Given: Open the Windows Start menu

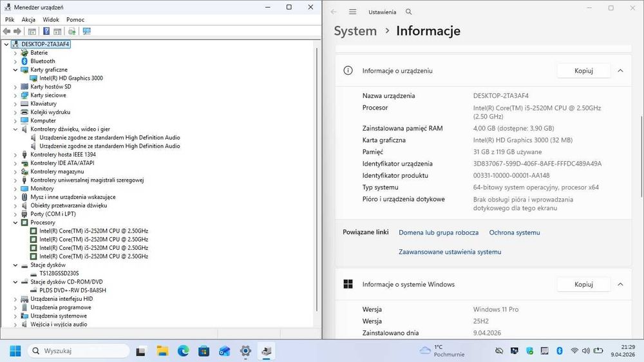Looking at the screenshot, I should pyautogui.click(x=15, y=351).
